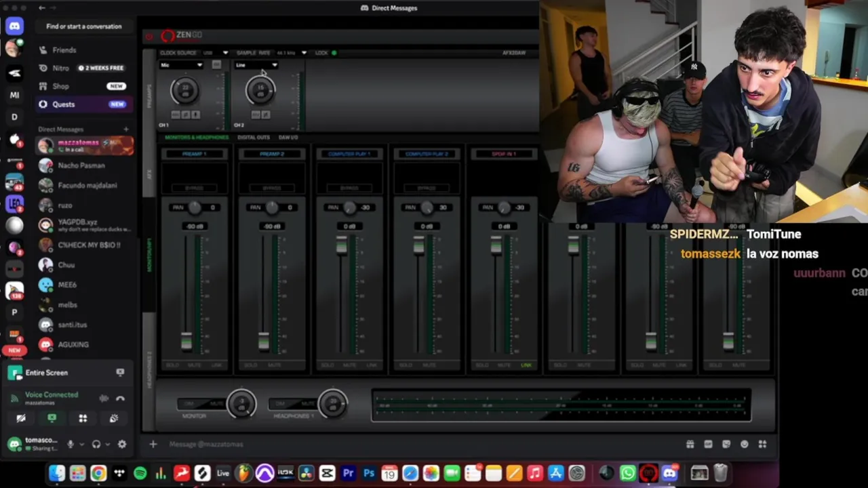Open CH 1 input type dropdown showing Mic
The image size is (868, 488).
pyautogui.click(x=181, y=65)
